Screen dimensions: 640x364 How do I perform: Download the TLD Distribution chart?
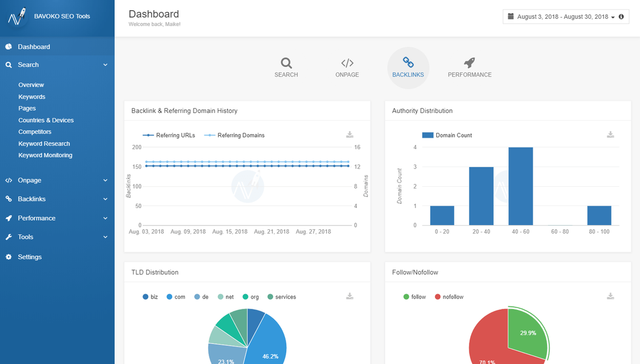pos(350,296)
